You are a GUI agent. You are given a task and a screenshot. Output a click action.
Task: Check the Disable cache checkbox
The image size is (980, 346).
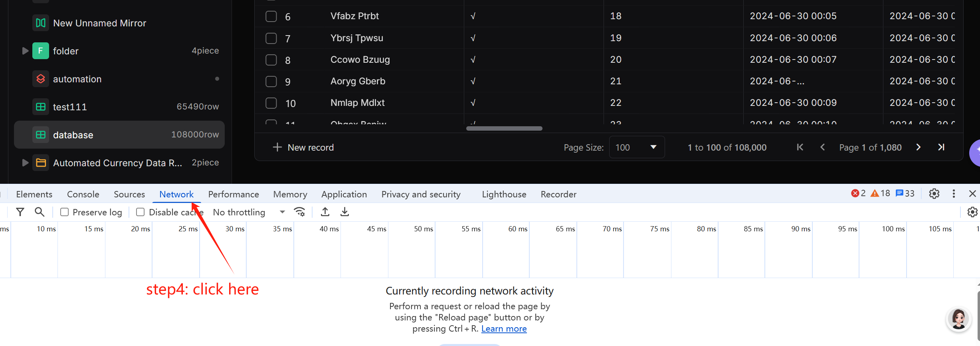pos(140,212)
